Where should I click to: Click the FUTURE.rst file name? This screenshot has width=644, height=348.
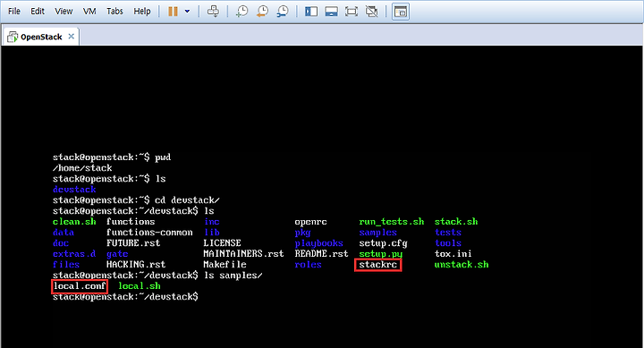133,243
